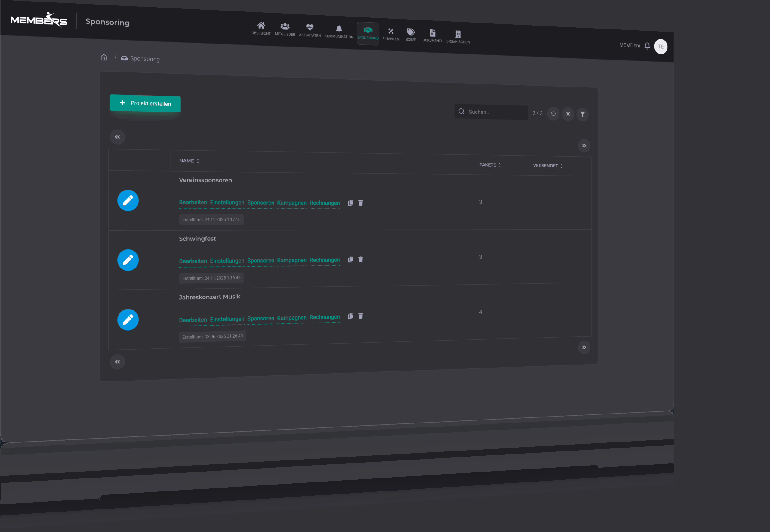Clear search with the X icon
770x532 pixels.
pyautogui.click(x=568, y=114)
